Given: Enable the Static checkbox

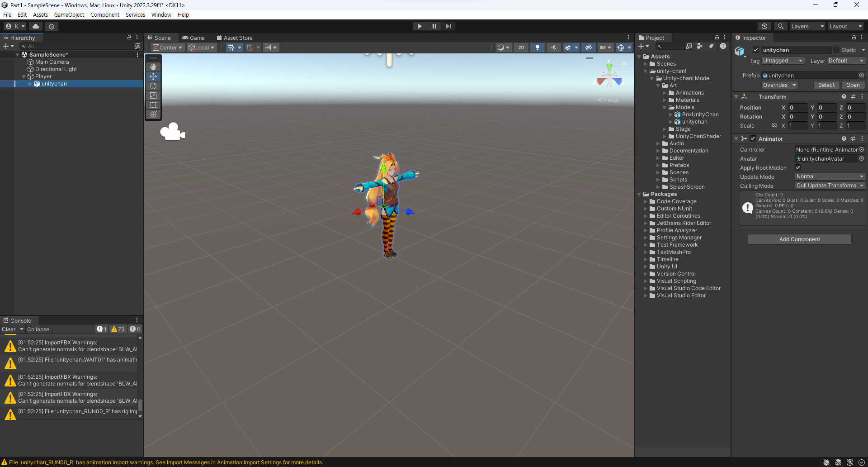Looking at the screenshot, I should click(x=836, y=50).
